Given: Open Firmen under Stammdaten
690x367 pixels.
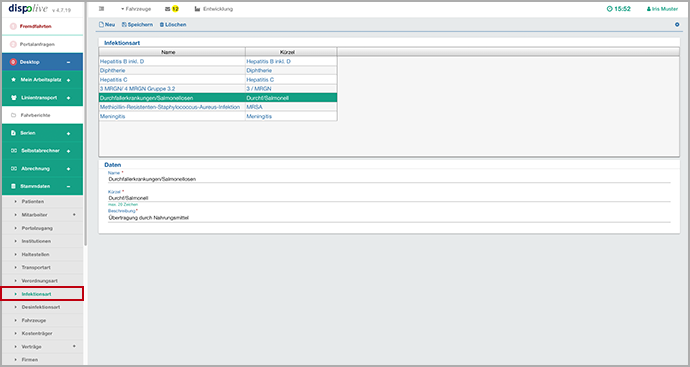Looking at the screenshot, I should [x=42, y=360].
